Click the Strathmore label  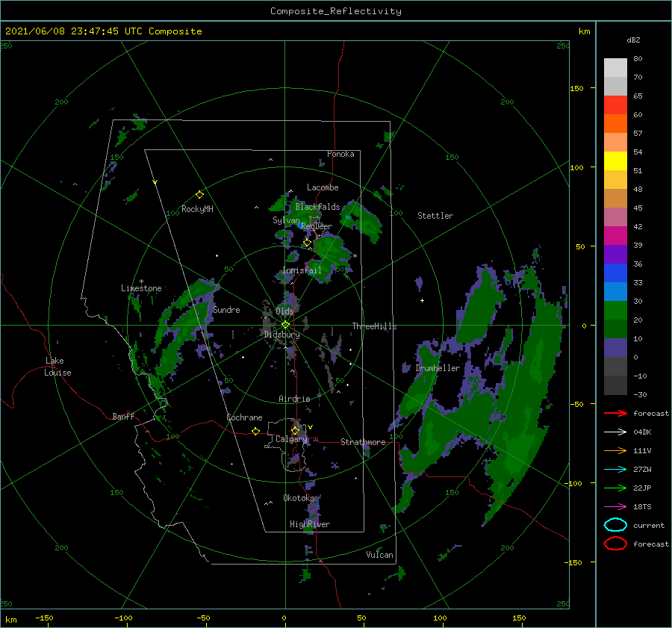(363, 442)
